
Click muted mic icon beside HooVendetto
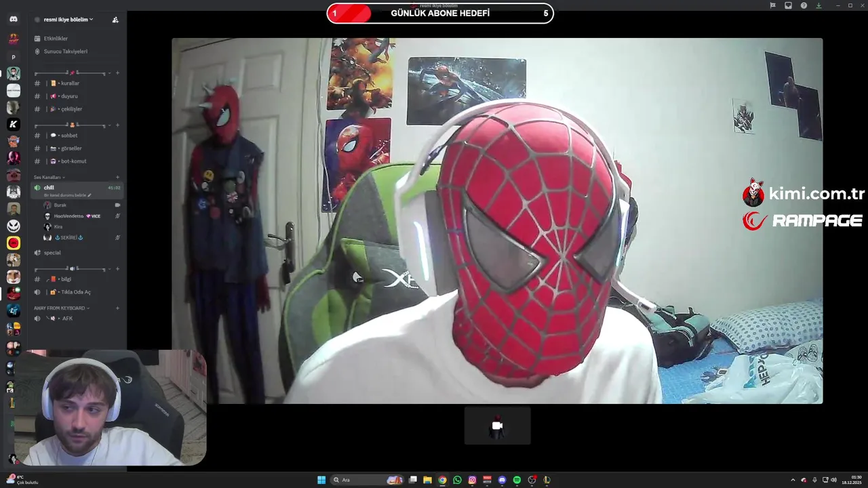pos(117,216)
